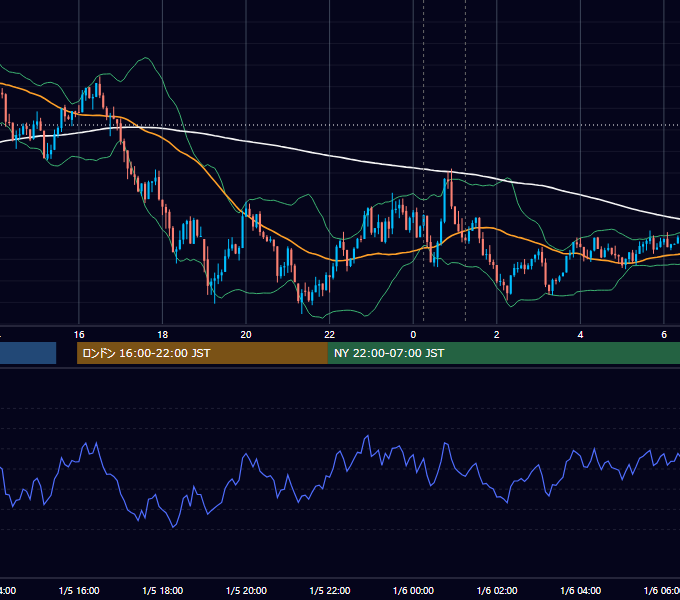Click the 0 hour tick on upper chart axis

[413, 335]
